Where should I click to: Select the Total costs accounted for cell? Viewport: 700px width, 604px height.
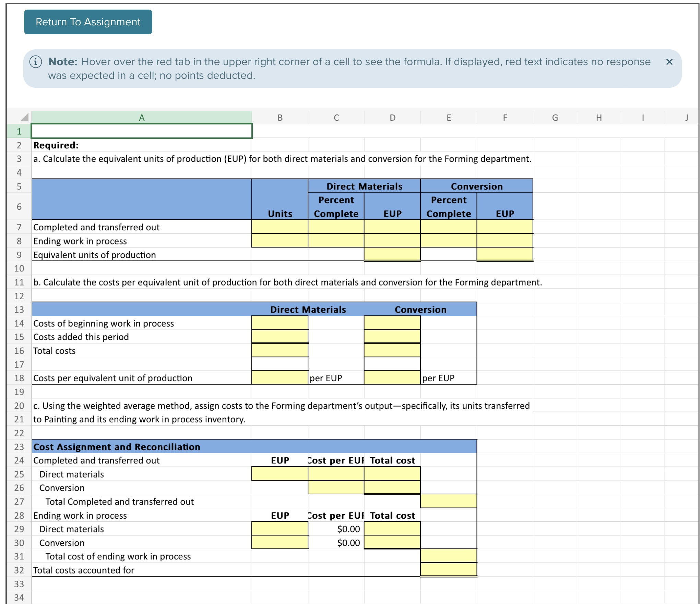click(449, 570)
